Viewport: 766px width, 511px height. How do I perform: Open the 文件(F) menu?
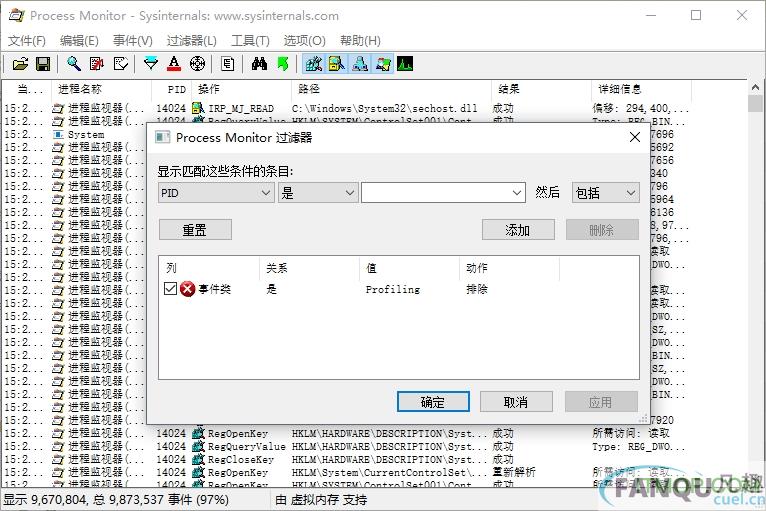pos(27,41)
